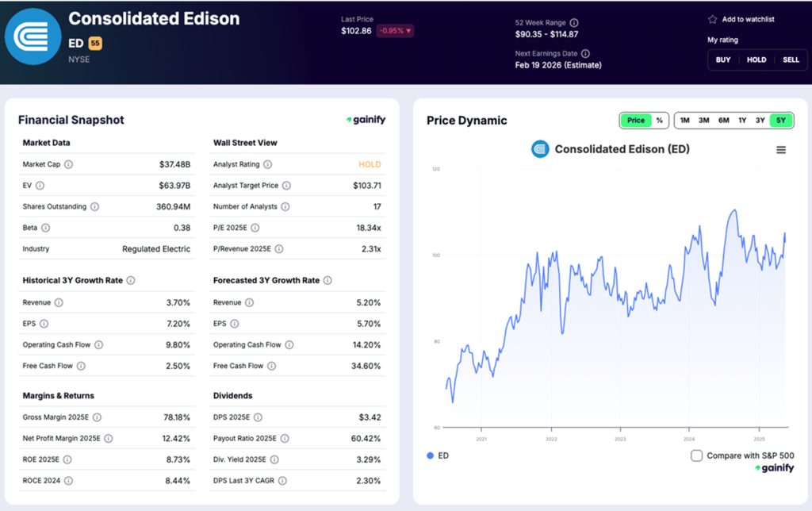Click the gainify logo below the price chart
812x511 pixels.
pos(776,467)
